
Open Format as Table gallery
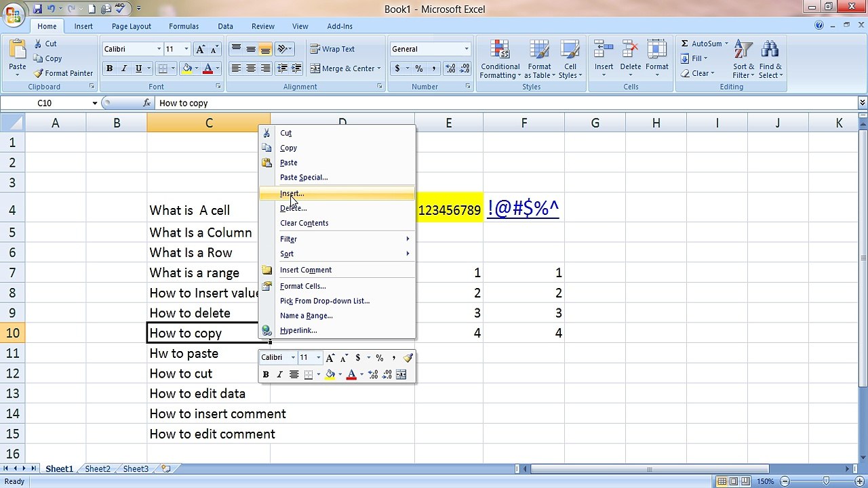pyautogui.click(x=539, y=60)
